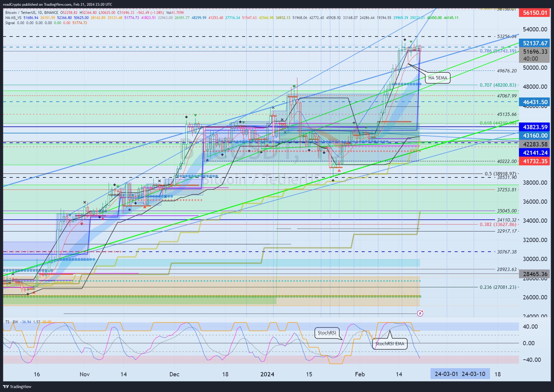Screen dimensions: 554x392
Task: Click the 54000.00 price axis tick
Action: pyautogui.click(x=535, y=29)
